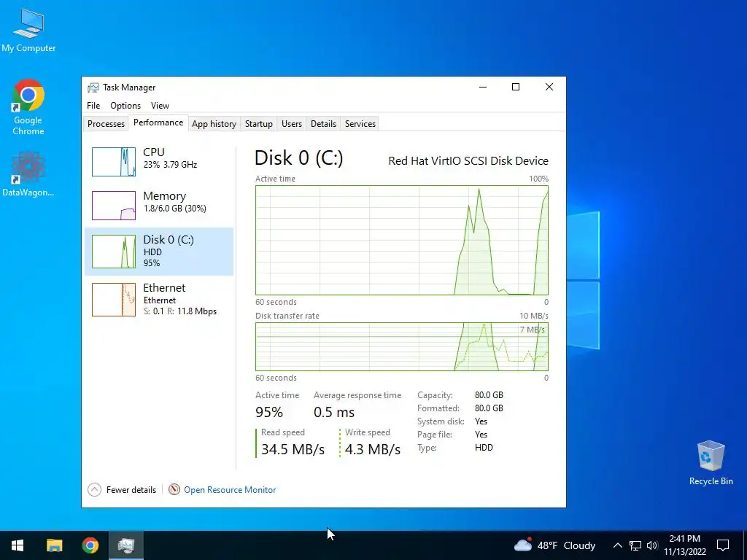Show hidden tray icons chevron

tap(617, 545)
